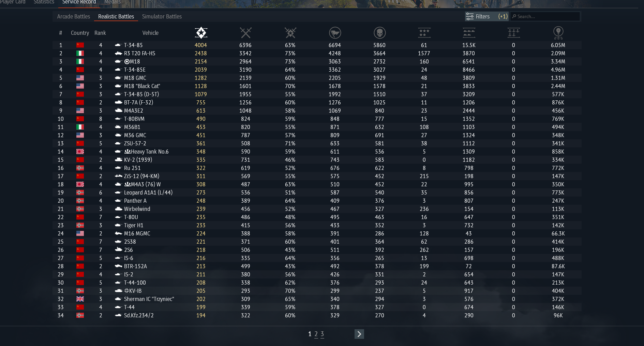Sort by # column header

tap(61, 33)
